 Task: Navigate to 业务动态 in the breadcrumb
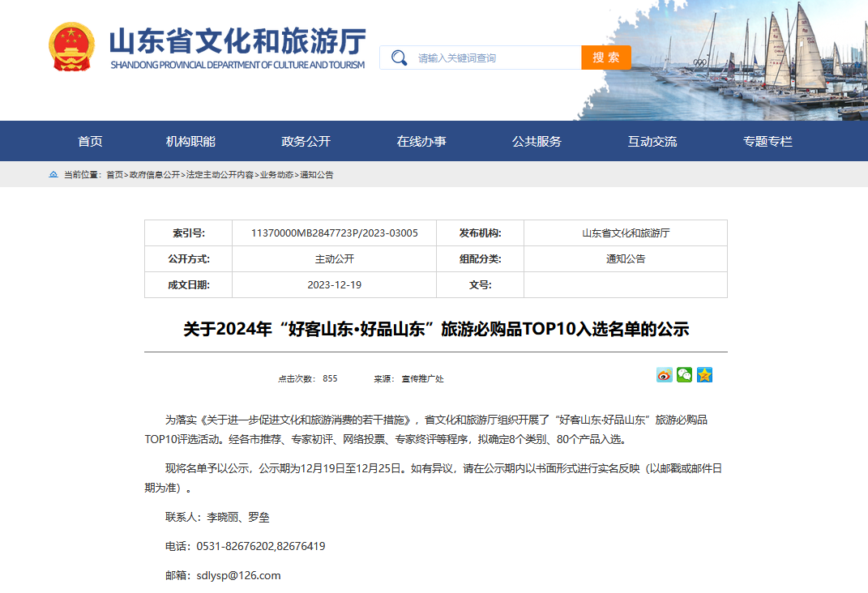[276, 175]
